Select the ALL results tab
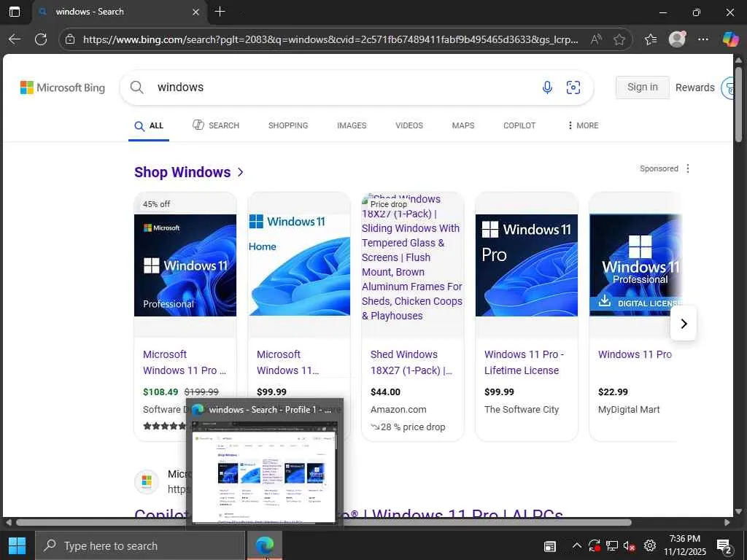Image resolution: width=747 pixels, height=560 pixels. tap(149, 125)
